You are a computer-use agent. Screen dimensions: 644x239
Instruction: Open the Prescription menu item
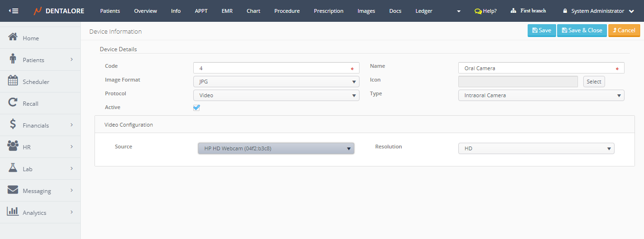click(x=328, y=11)
